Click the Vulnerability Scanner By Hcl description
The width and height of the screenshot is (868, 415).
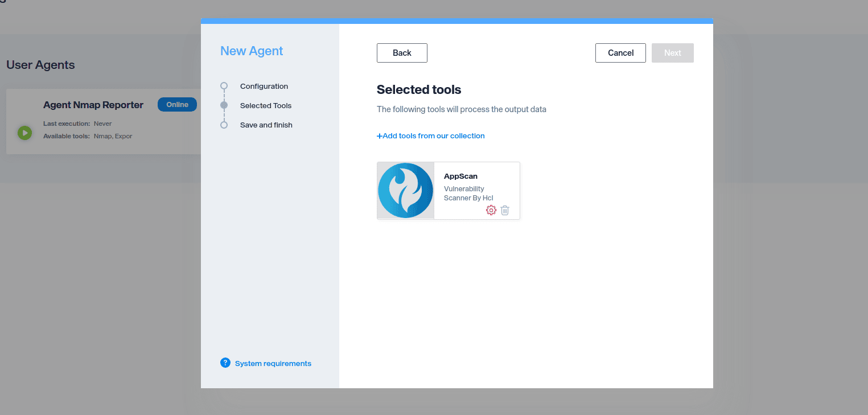[468, 193]
